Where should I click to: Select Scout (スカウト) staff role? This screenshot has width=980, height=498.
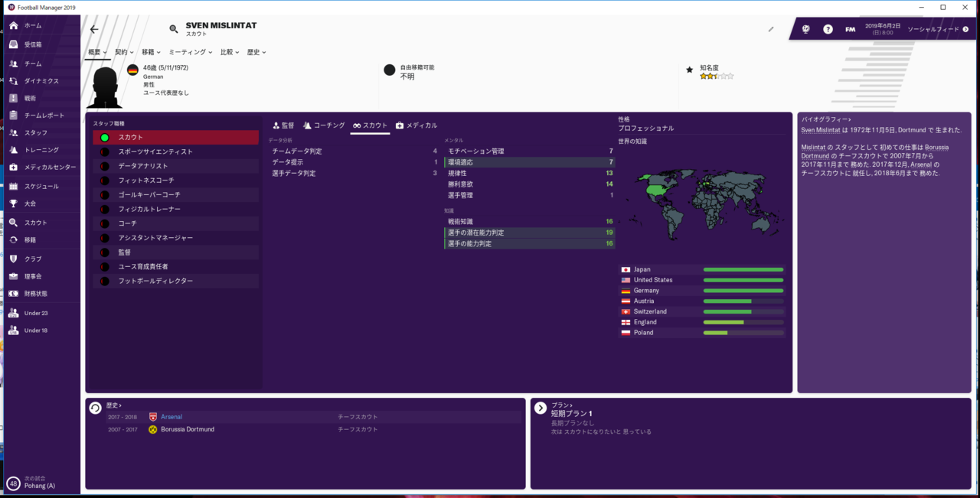click(x=176, y=138)
